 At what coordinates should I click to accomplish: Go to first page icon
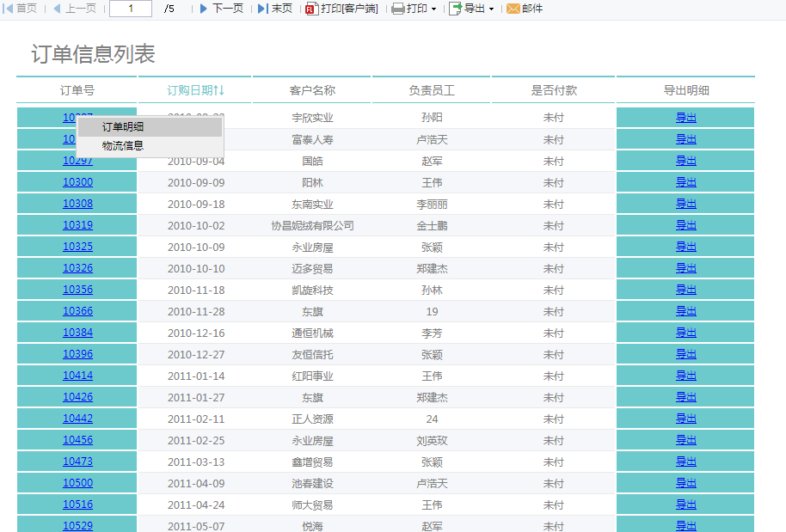[x=8, y=9]
